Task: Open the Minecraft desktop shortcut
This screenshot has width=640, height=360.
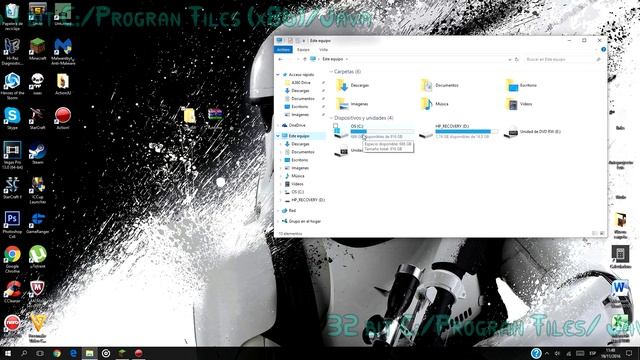Action: pyautogui.click(x=38, y=49)
